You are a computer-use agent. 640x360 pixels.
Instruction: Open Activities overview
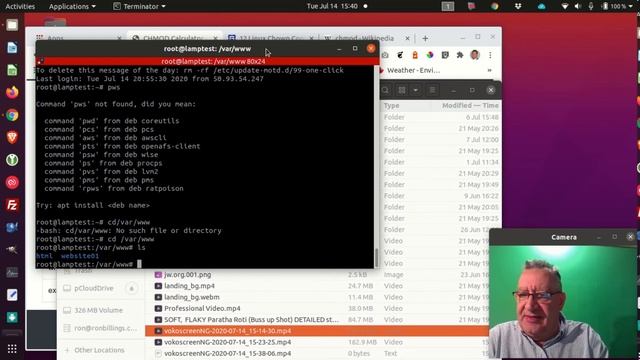[20, 6]
